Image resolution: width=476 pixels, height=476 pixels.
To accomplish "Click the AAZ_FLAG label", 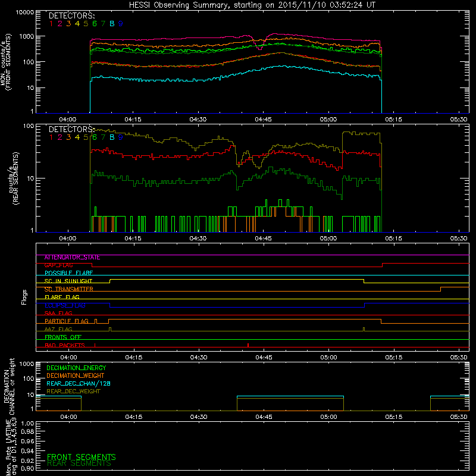I will point(58,330).
